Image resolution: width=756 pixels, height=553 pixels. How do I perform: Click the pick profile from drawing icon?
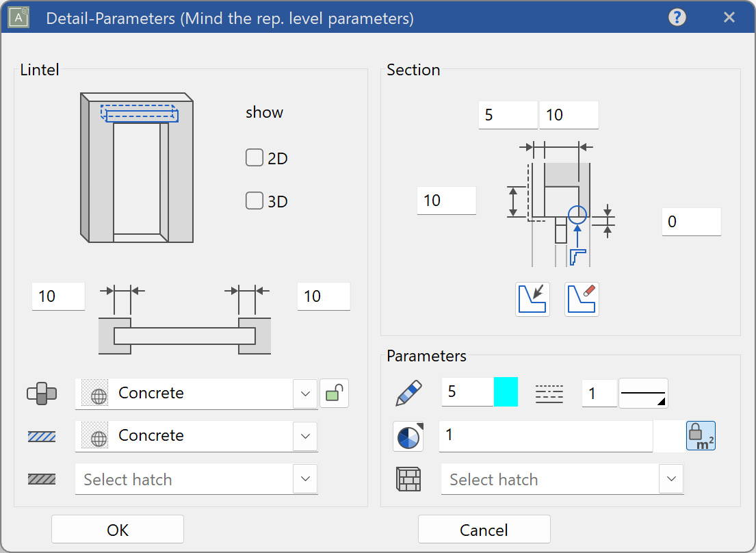[532, 299]
